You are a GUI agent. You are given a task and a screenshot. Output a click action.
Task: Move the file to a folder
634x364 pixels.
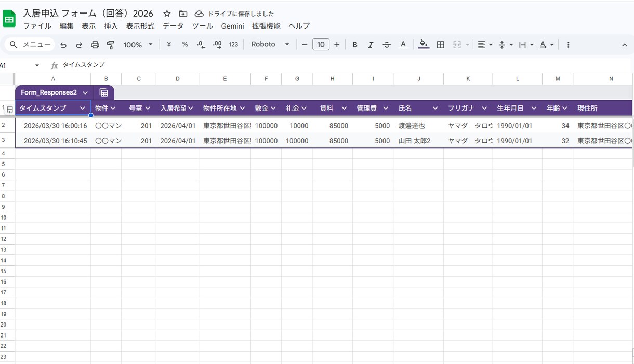(183, 14)
